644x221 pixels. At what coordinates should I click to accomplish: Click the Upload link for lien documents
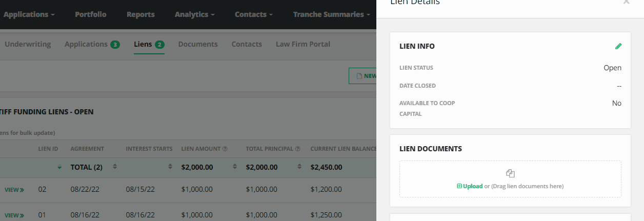pos(470,186)
